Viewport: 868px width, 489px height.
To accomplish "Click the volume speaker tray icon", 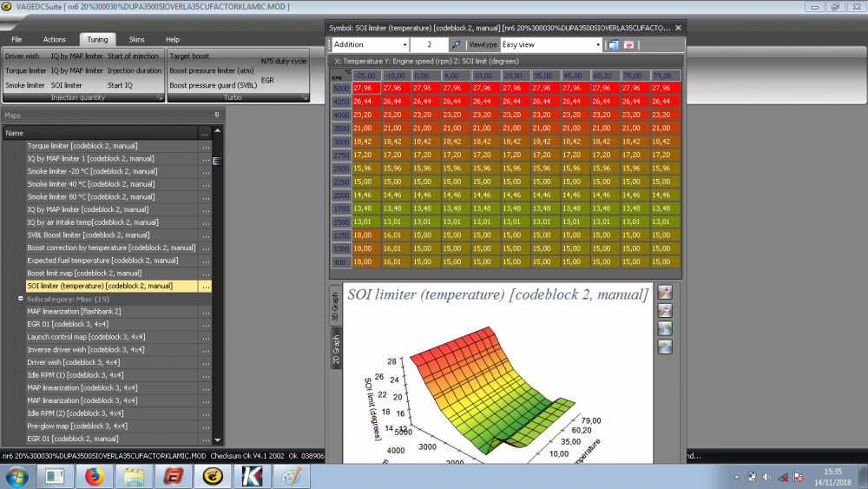I will click(767, 478).
